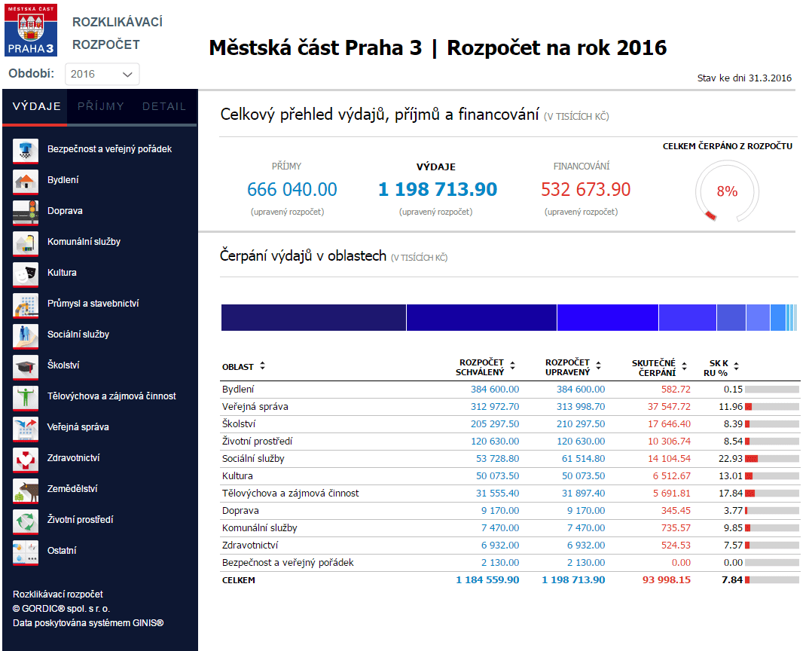Click the 8% budget usage gauge
The height and width of the screenshot is (651, 812).
tap(727, 191)
